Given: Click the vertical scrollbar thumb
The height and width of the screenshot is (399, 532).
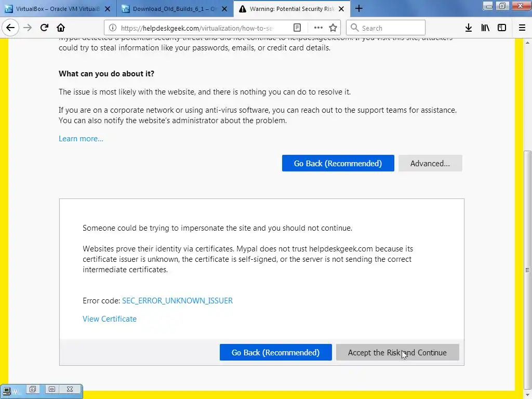Looking at the screenshot, I should click(527, 270).
